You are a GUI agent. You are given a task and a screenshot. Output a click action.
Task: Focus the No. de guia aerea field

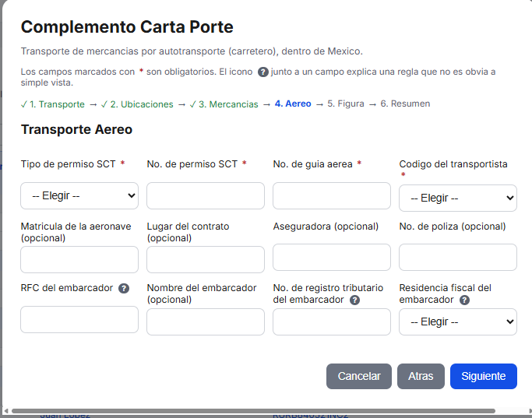[332, 195]
